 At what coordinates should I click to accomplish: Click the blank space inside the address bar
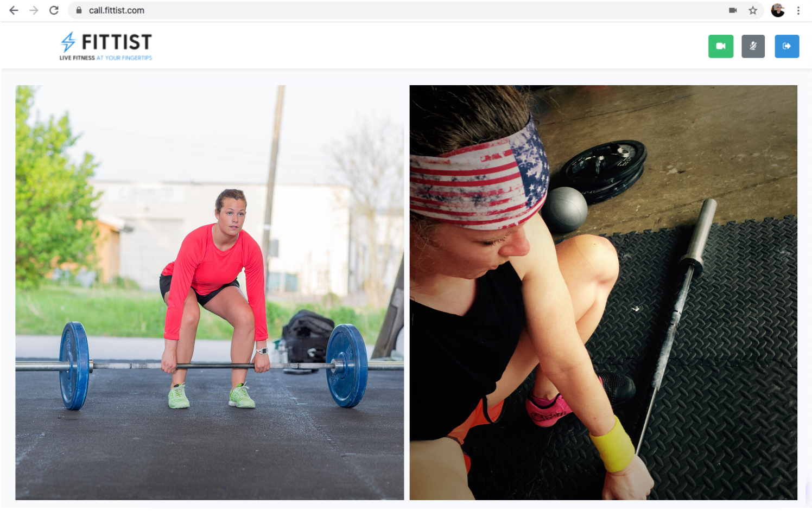coord(434,10)
